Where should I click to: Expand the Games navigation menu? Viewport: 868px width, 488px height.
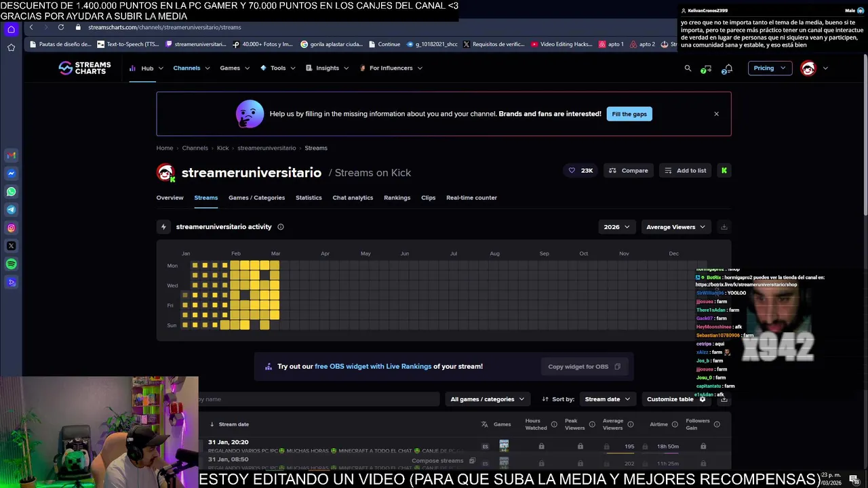235,68
